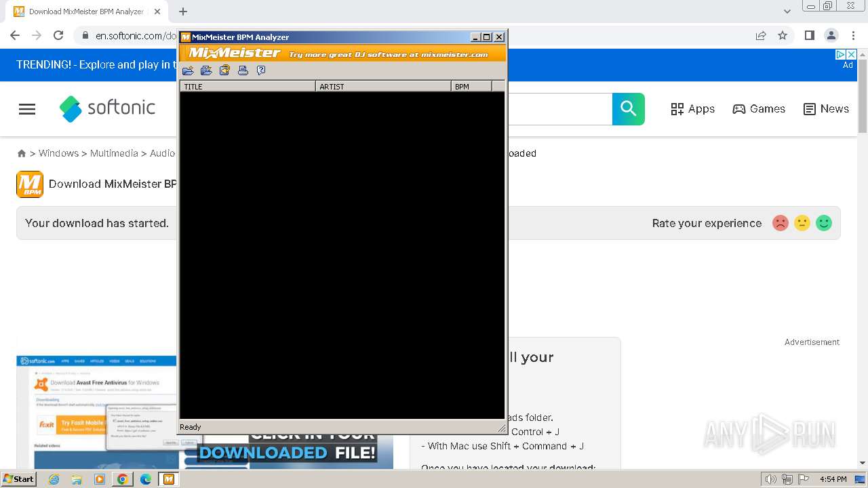Minimize the MixMeister BPM Analyzer window
Image resolution: width=868 pixels, height=488 pixels.
[x=475, y=37]
